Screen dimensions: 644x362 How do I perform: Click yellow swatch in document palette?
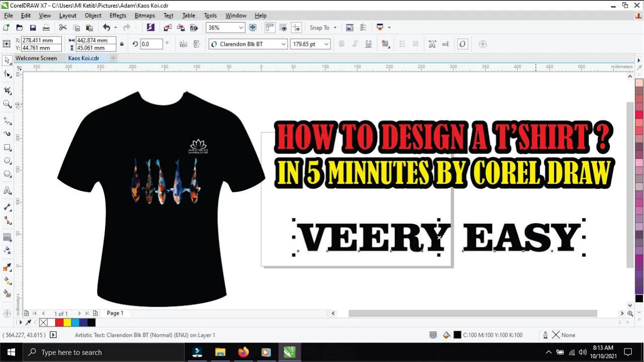pos(67,322)
